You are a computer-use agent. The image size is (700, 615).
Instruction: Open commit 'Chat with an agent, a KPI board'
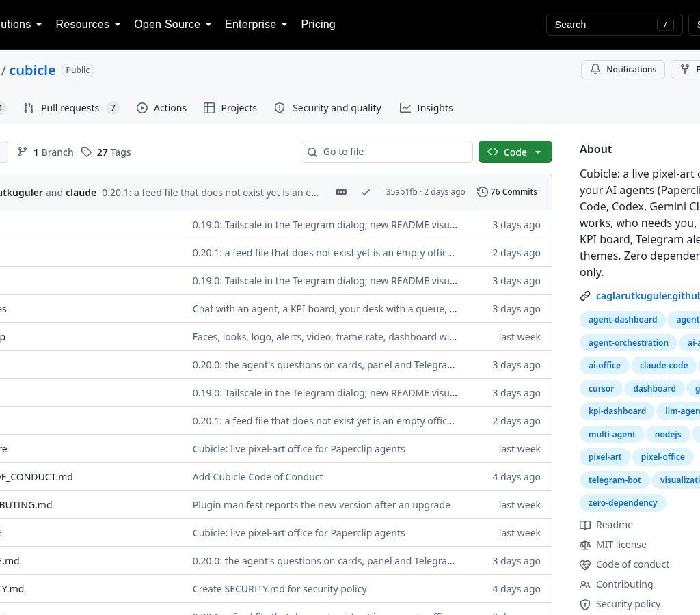[x=325, y=309]
